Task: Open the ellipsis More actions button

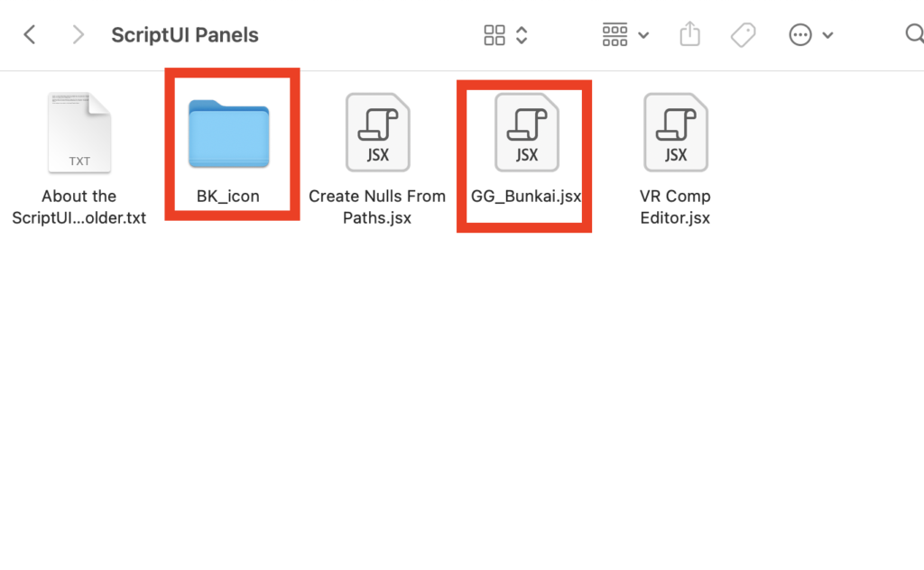Action: [800, 35]
